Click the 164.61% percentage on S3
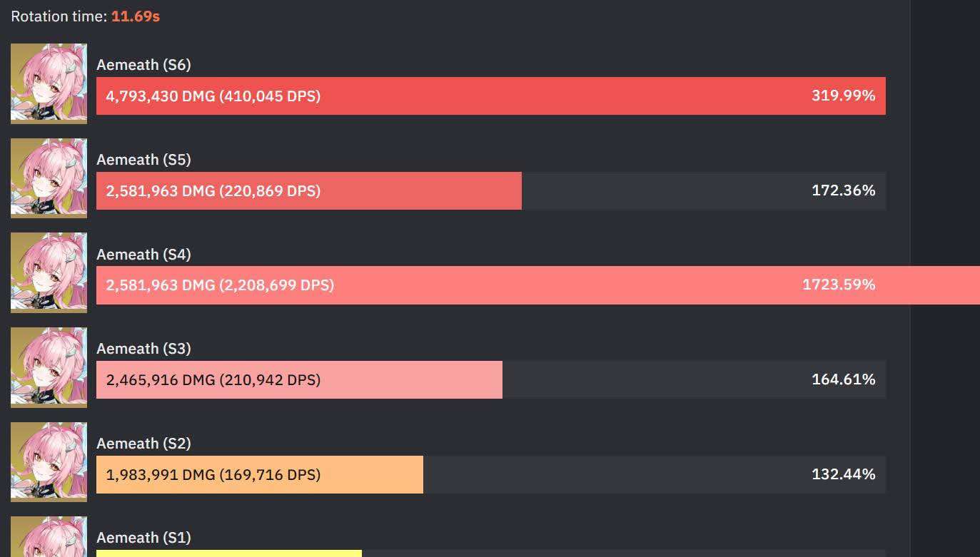The height and width of the screenshot is (557, 980). pos(843,379)
